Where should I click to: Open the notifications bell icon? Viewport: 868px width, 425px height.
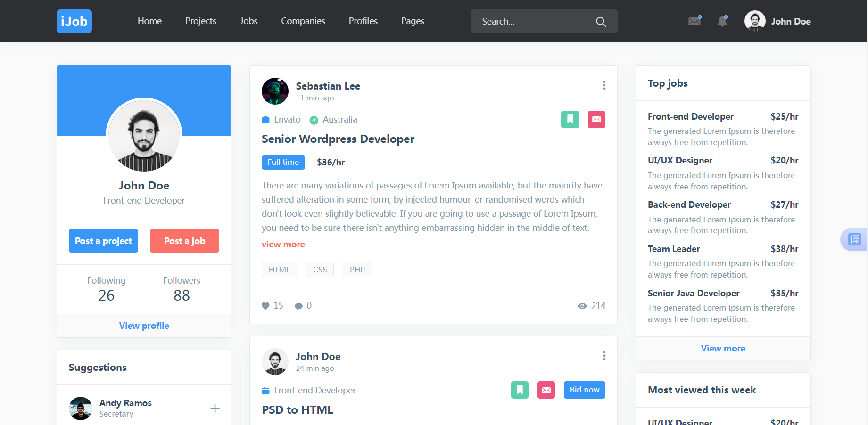point(722,21)
